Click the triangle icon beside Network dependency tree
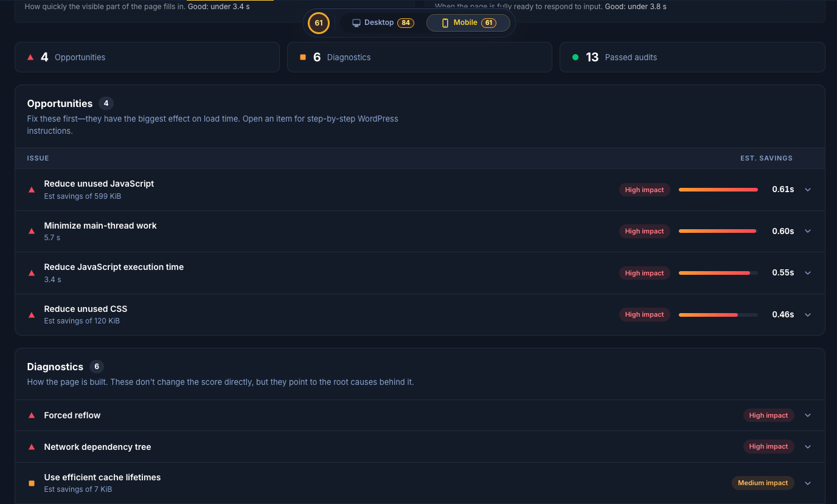 [x=32, y=447]
